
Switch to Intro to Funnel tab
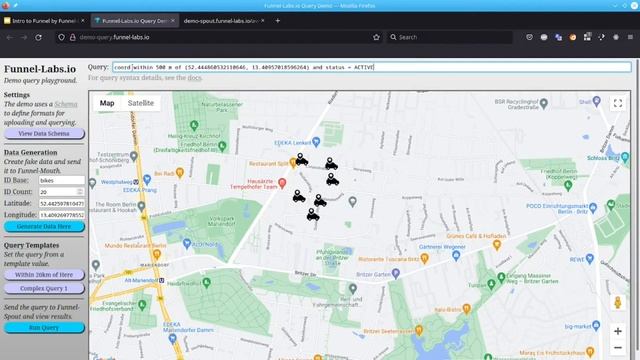44,20
